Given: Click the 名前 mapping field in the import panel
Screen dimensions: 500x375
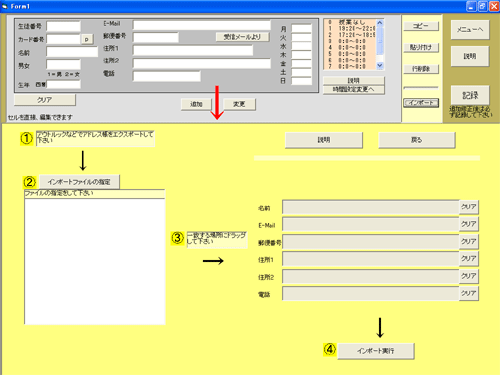Looking at the screenshot, I should point(371,207).
